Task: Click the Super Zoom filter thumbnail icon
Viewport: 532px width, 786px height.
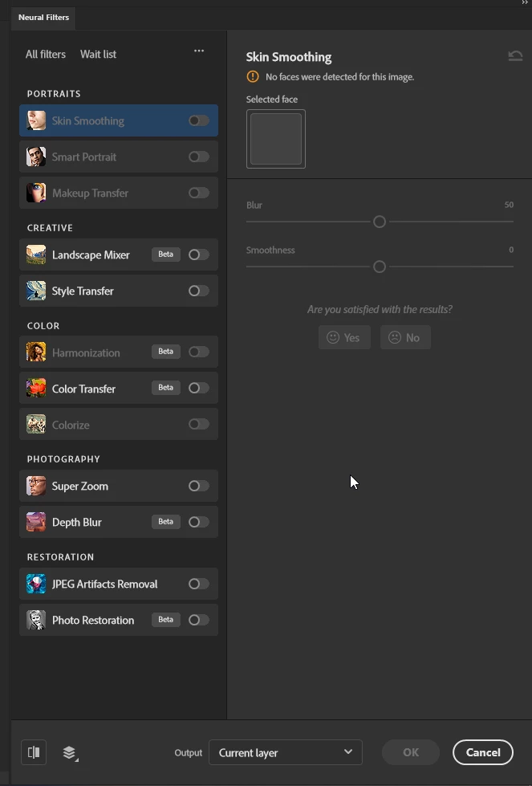Action: click(36, 486)
